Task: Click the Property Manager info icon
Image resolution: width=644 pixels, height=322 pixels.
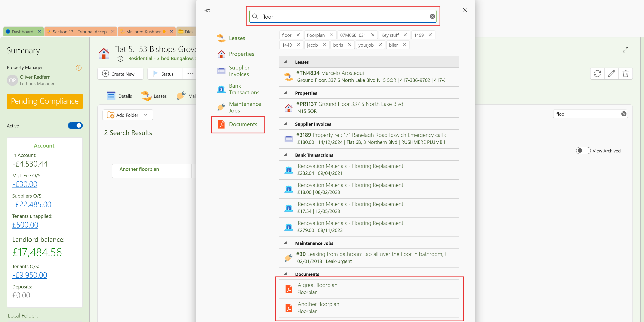Action: point(78,68)
